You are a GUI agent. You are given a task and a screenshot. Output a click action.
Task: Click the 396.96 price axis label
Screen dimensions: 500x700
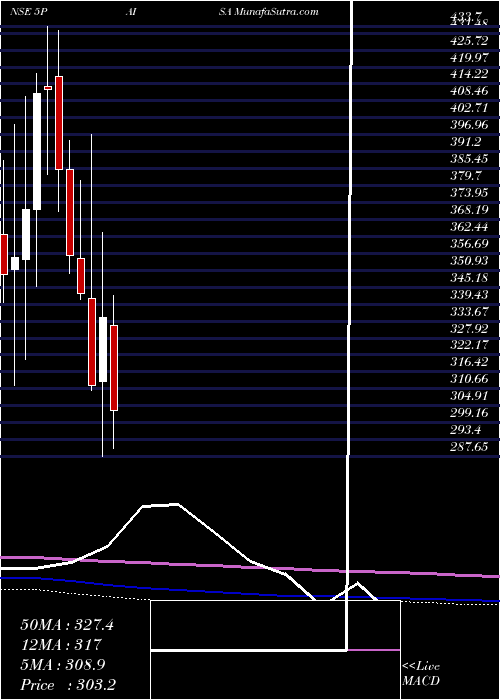470,125
